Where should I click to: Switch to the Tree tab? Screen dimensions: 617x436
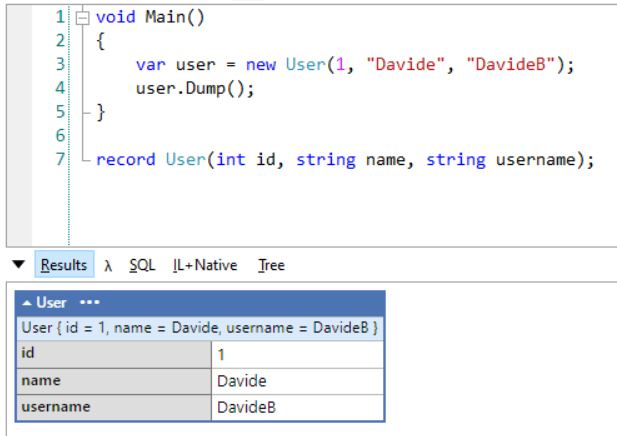[271, 265]
